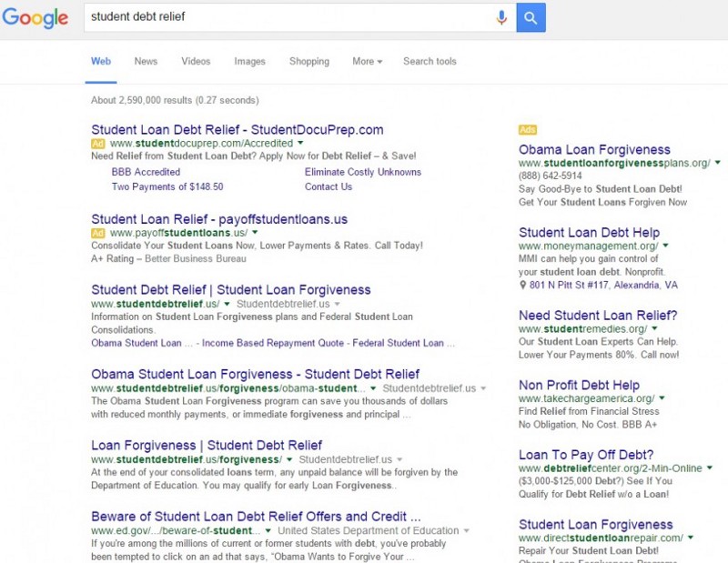Viewport: 728px width, 563px height.
Task: Switch to the Images tab
Action: 249,62
